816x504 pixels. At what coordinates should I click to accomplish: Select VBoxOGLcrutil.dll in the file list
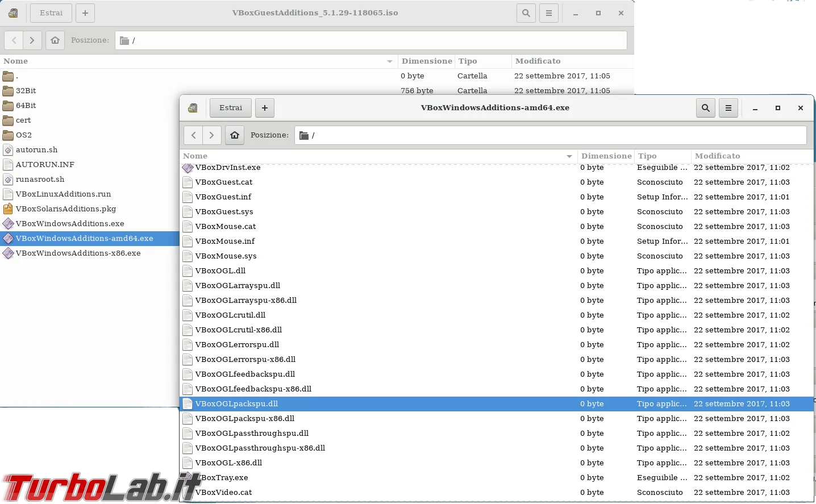tap(230, 315)
